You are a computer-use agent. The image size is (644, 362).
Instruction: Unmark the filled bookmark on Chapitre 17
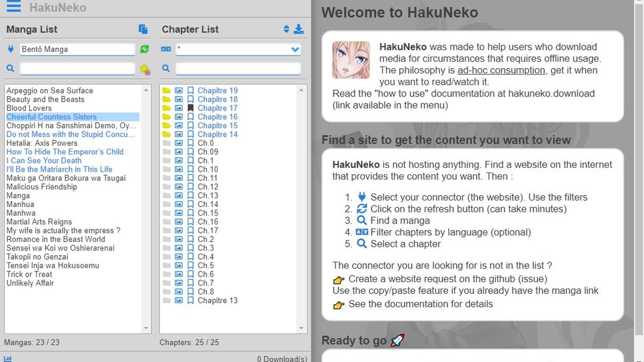click(x=191, y=108)
